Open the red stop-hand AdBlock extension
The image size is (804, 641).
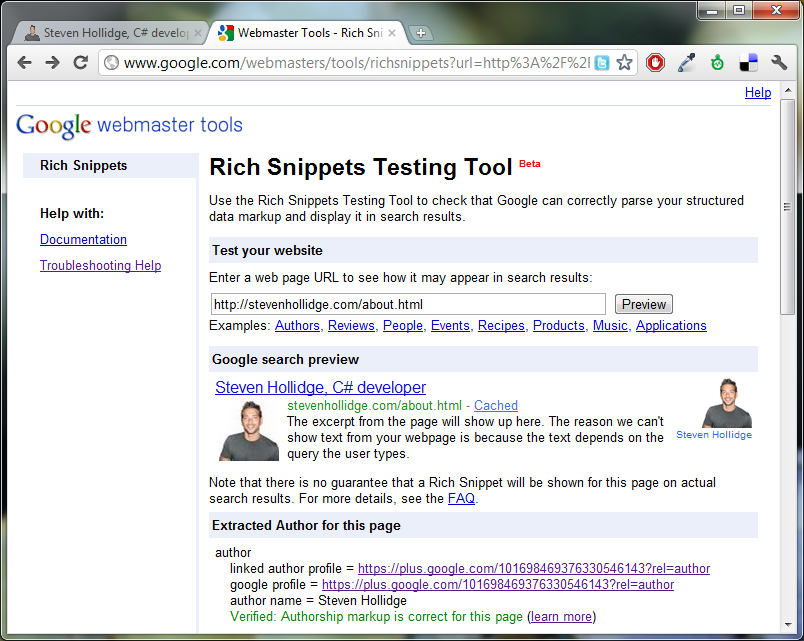tap(655, 63)
